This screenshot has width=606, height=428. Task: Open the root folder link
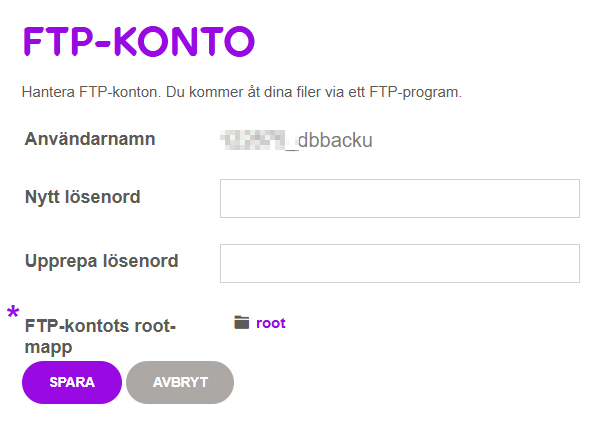coord(271,323)
